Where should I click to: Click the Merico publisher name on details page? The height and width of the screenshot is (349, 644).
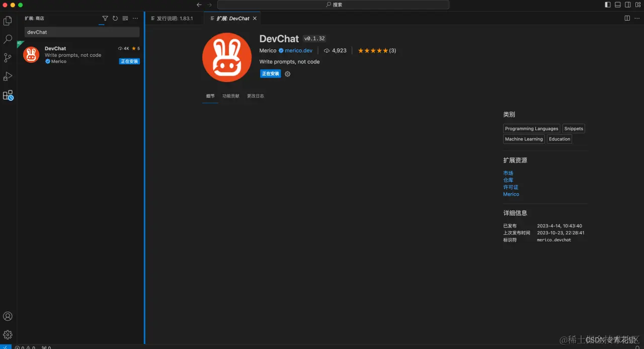[x=268, y=51]
